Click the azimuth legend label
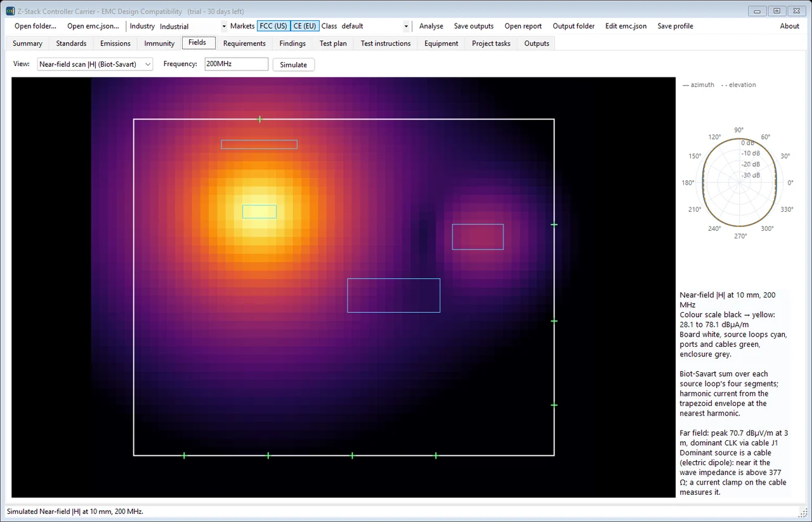The image size is (812, 522). [698, 85]
